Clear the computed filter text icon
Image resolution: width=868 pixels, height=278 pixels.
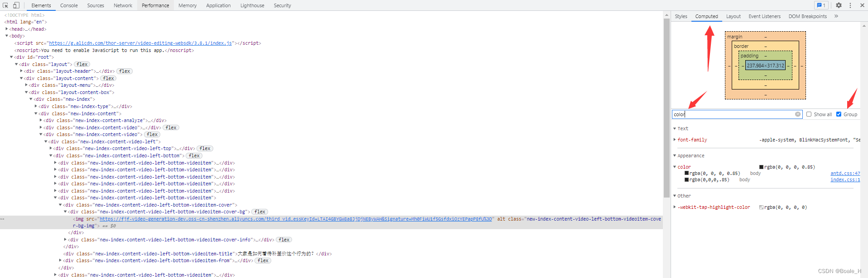click(798, 114)
